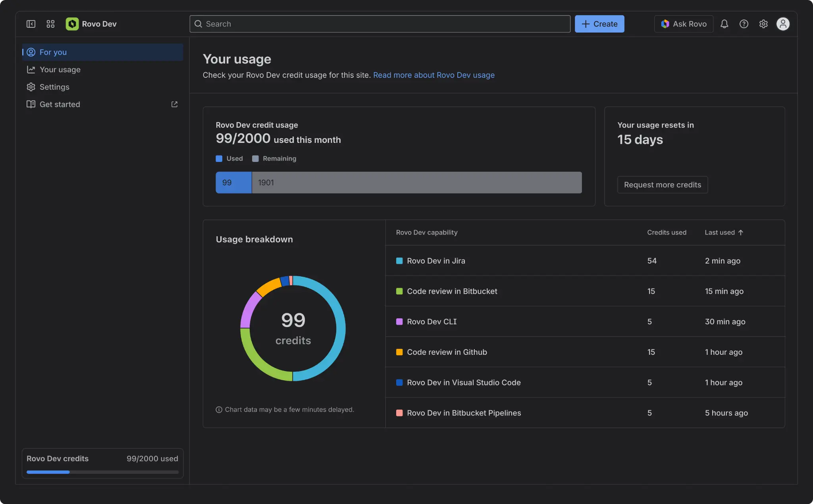Click Request more credits button
This screenshot has width=813, height=504.
click(x=662, y=185)
